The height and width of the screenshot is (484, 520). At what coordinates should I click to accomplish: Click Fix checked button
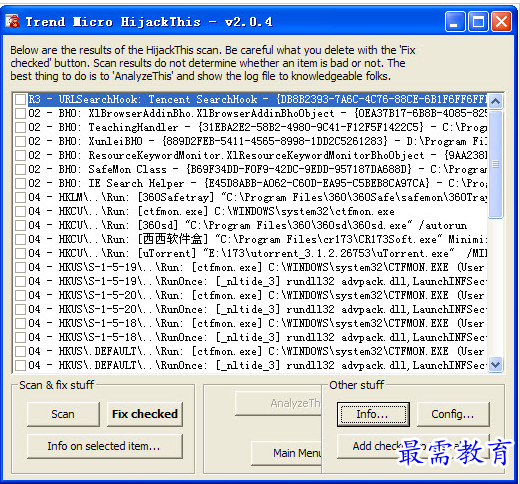pyautogui.click(x=145, y=414)
